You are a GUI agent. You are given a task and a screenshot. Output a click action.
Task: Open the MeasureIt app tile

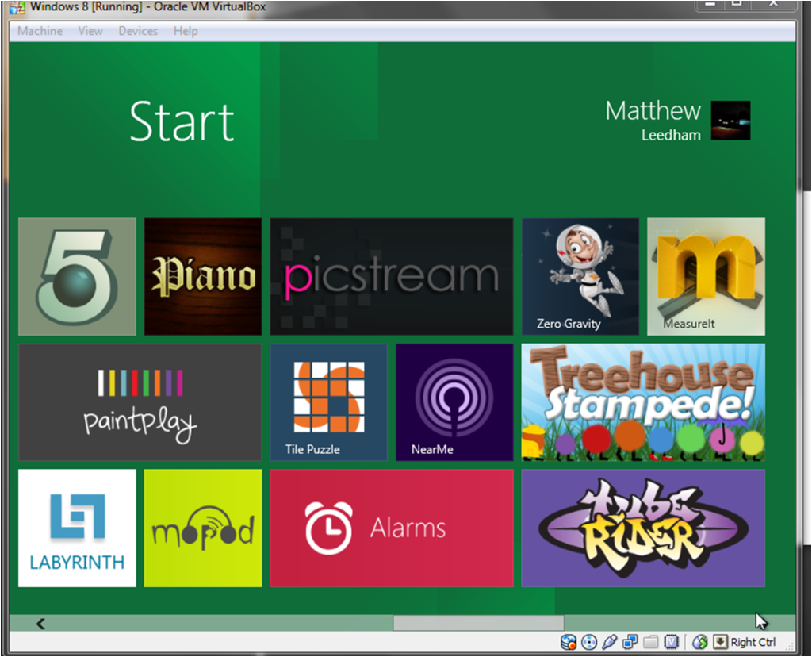point(706,276)
